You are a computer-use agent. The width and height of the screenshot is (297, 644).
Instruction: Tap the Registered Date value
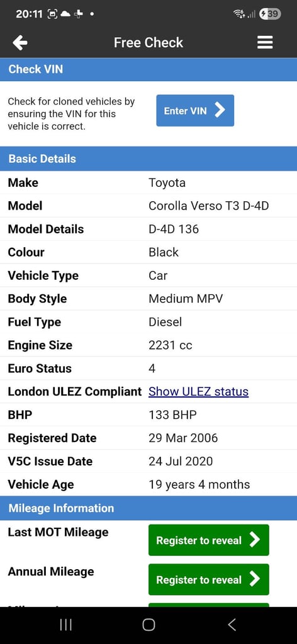click(x=183, y=438)
